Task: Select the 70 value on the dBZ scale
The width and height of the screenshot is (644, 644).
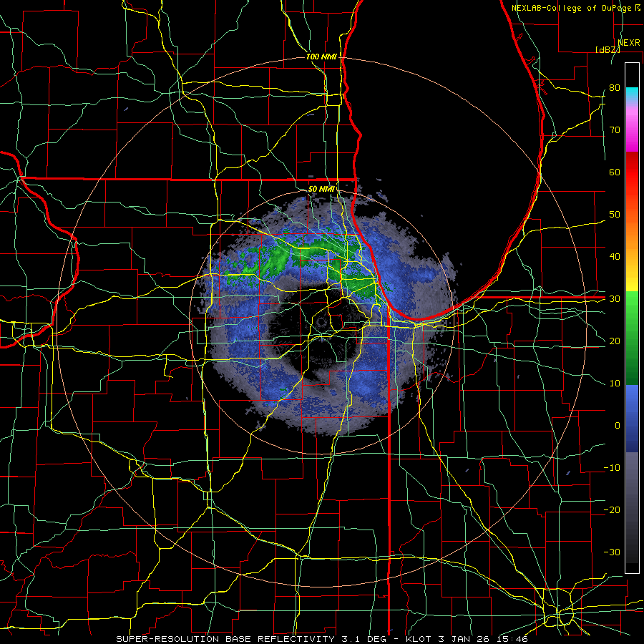Action: tap(615, 130)
